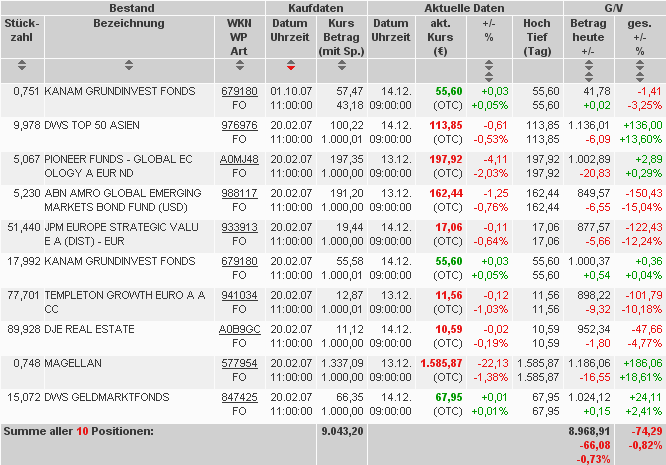This screenshot has height=465, width=666.
Task: Click the Summe aller 10 Positionen row
Action: pos(333,444)
